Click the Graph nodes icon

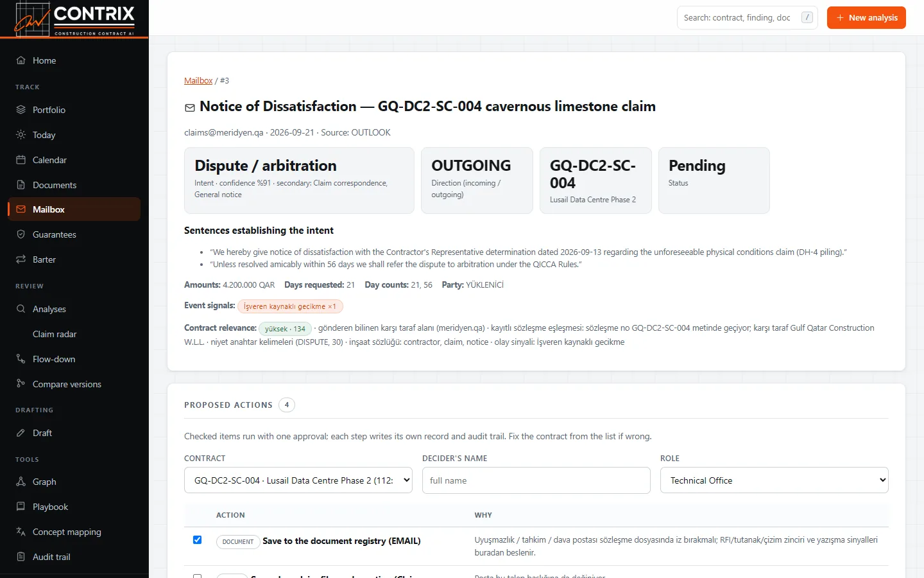(x=21, y=482)
